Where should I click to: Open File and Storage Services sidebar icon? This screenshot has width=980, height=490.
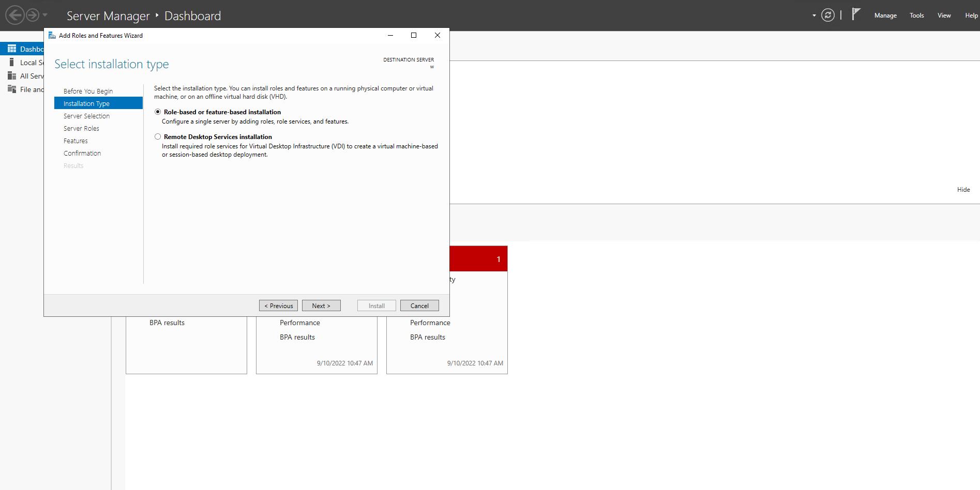coord(12,89)
